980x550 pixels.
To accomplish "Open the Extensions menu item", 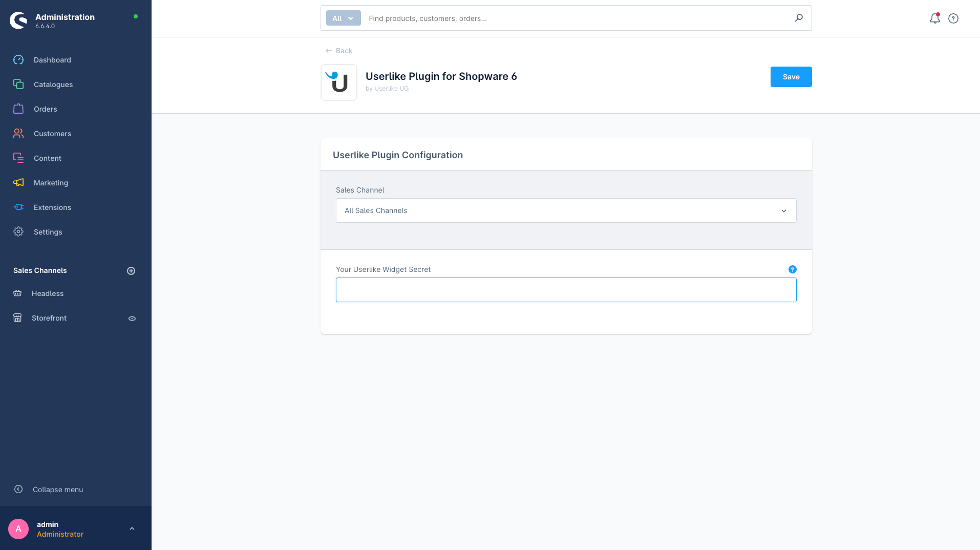I will [52, 207].
